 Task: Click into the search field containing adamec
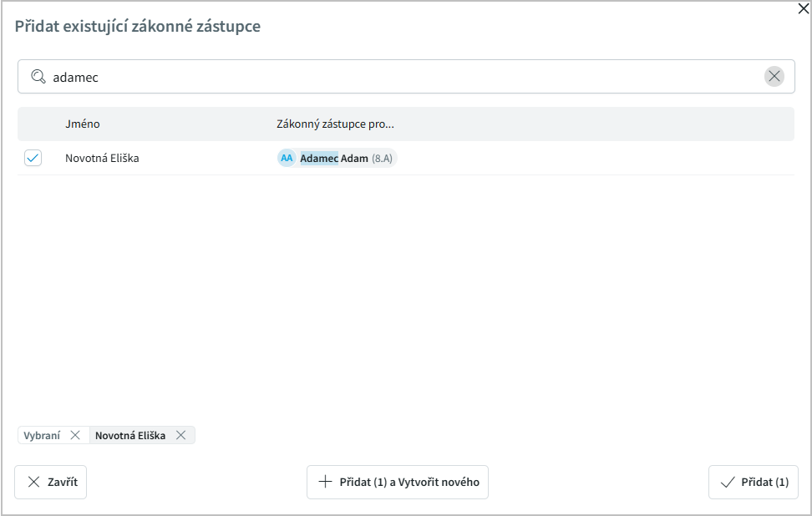(x=401, y=77)
